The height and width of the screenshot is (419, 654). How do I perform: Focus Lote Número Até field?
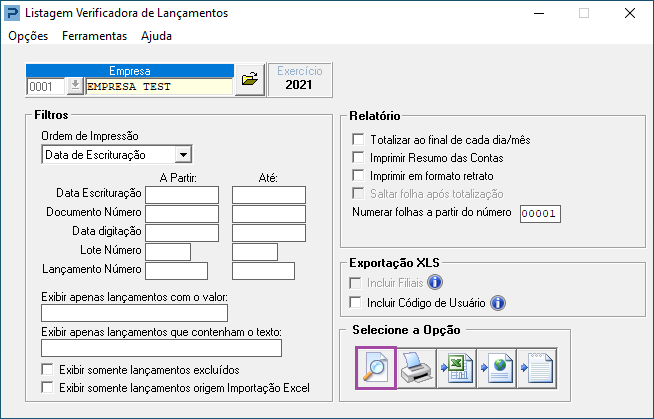pyautogui.click(x=255, y=252)
